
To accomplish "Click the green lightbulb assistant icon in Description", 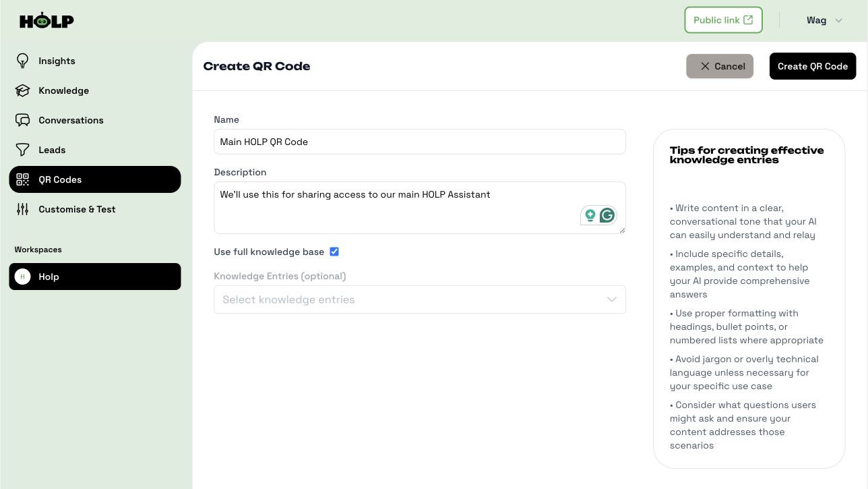I will pos(590,215).
